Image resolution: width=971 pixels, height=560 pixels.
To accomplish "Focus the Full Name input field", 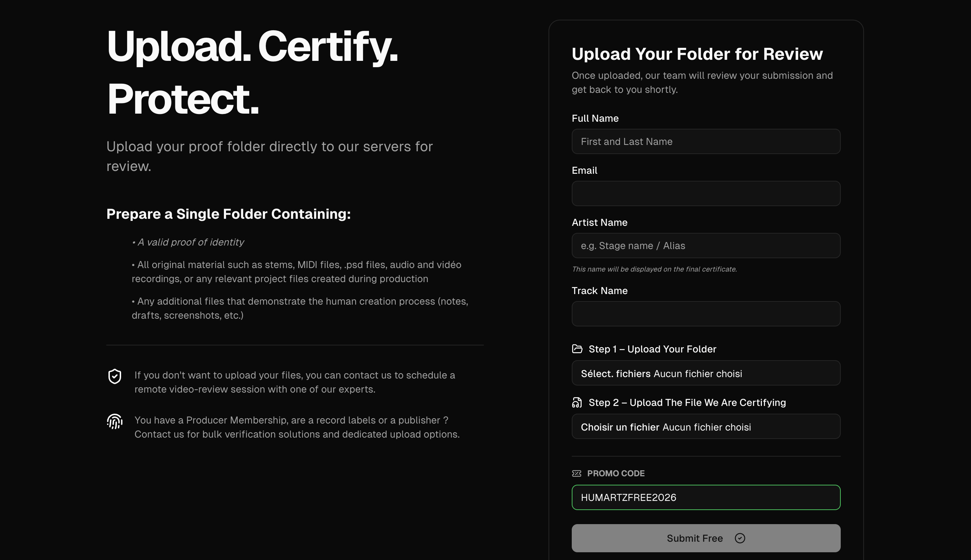I will click(x=706, y=141).
